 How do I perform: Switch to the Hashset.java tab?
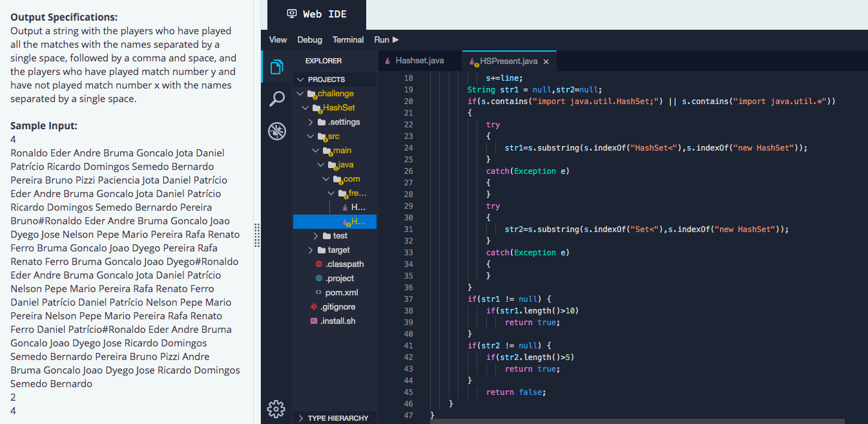pyautogui.click(x=418, y=60)
